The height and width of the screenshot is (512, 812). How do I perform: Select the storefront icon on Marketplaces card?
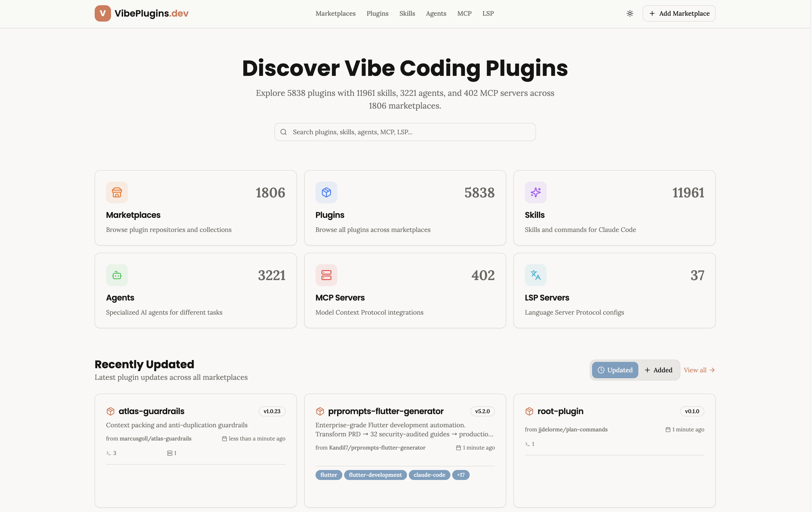[117, 192]
